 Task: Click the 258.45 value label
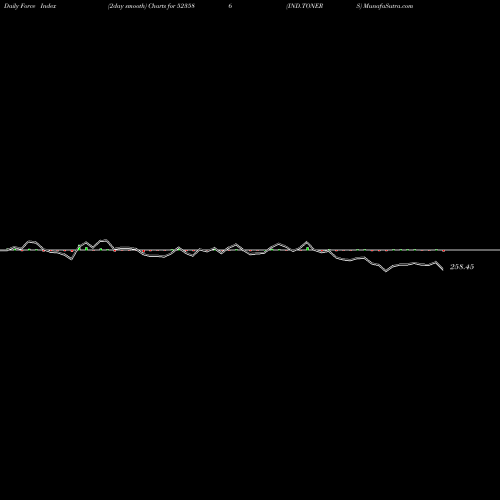click(x=462, y=267)
